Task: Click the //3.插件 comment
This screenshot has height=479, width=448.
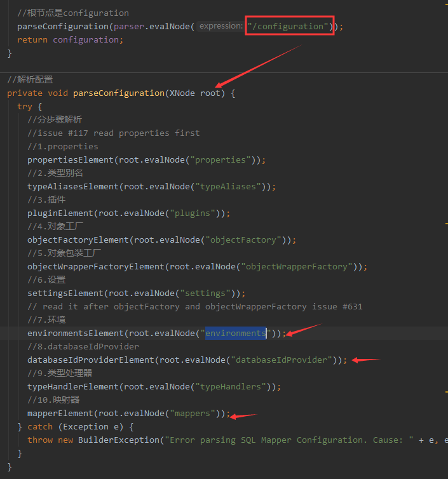Action: click(46, 200)
